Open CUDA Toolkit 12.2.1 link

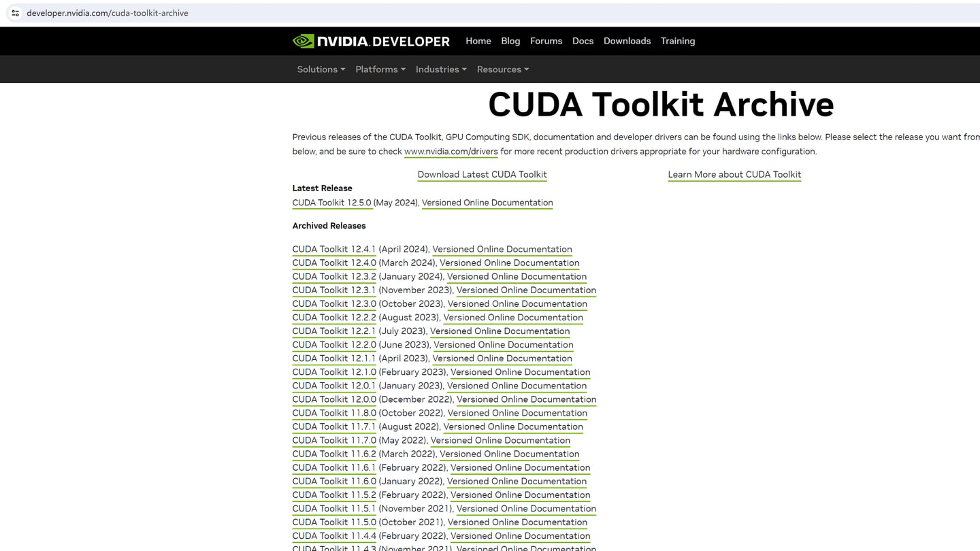(x=334, y=331)
